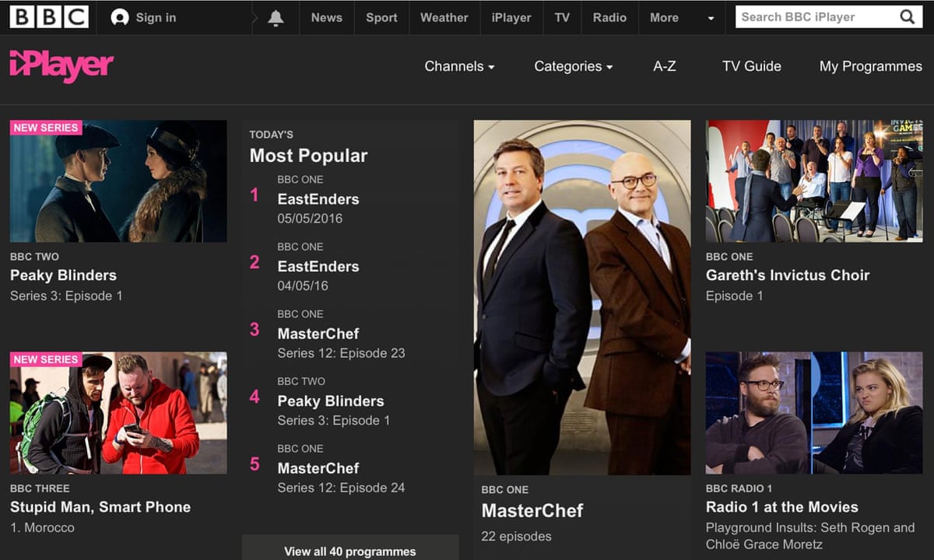
Task: Open the large MasterChef promo image
Action: 582,297
